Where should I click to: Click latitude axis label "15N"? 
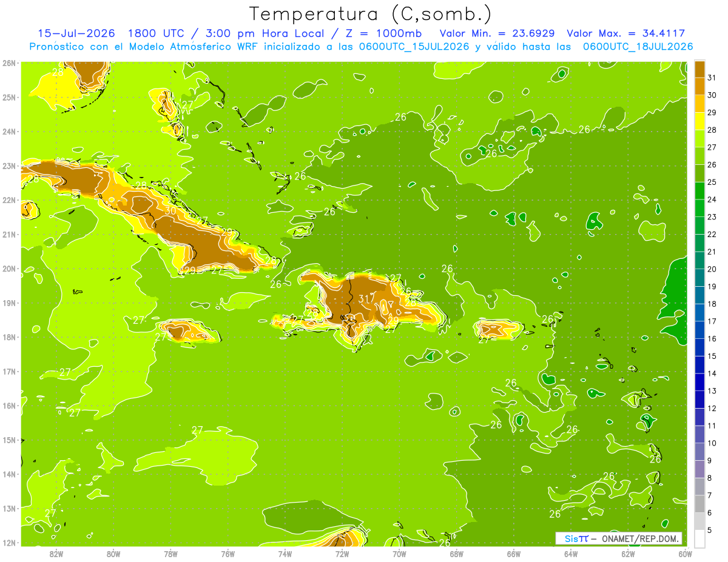tap(8, 440)
